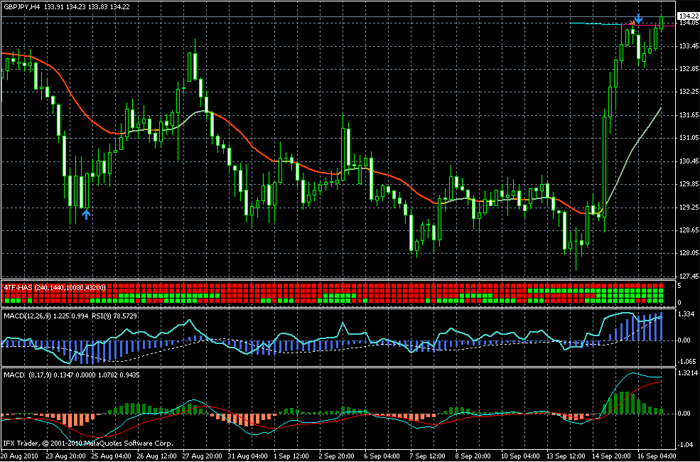Click the 130.45 price axis label

click(688, 161)
